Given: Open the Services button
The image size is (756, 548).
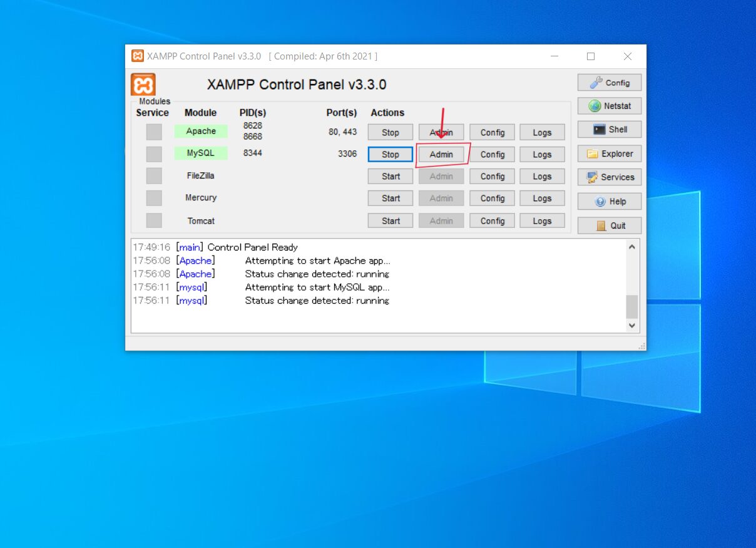Looking at the screenshot, I should point(610,177).
